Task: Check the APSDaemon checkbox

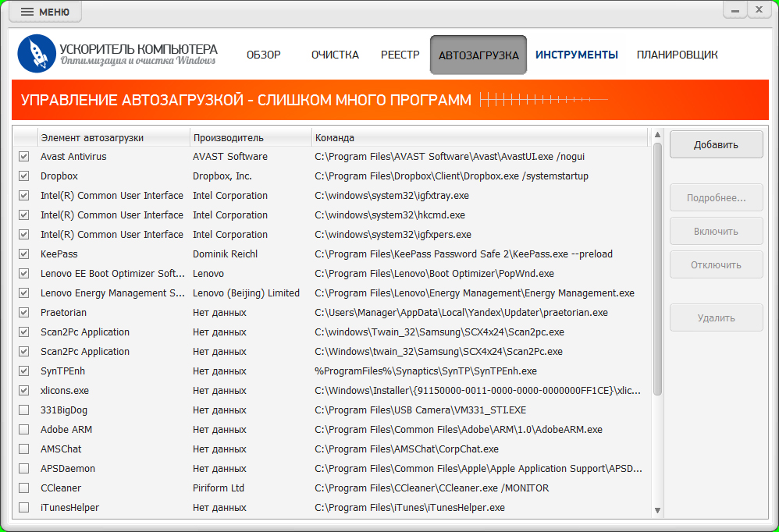Action: coord(24,469)
